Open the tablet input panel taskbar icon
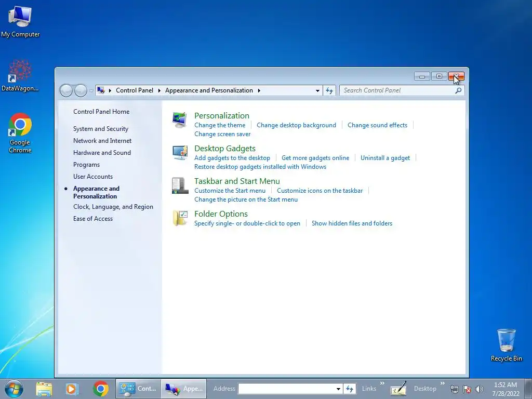 398,389
